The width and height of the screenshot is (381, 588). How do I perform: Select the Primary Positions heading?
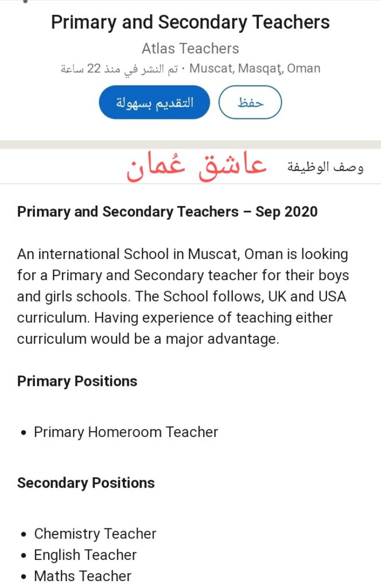[x=77, y=381]
